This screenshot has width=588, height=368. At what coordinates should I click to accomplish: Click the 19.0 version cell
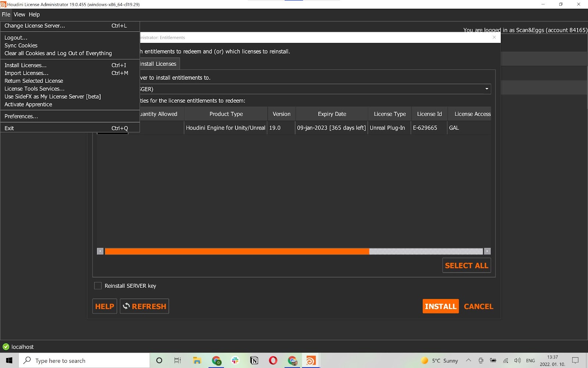[x=281, y=128]
